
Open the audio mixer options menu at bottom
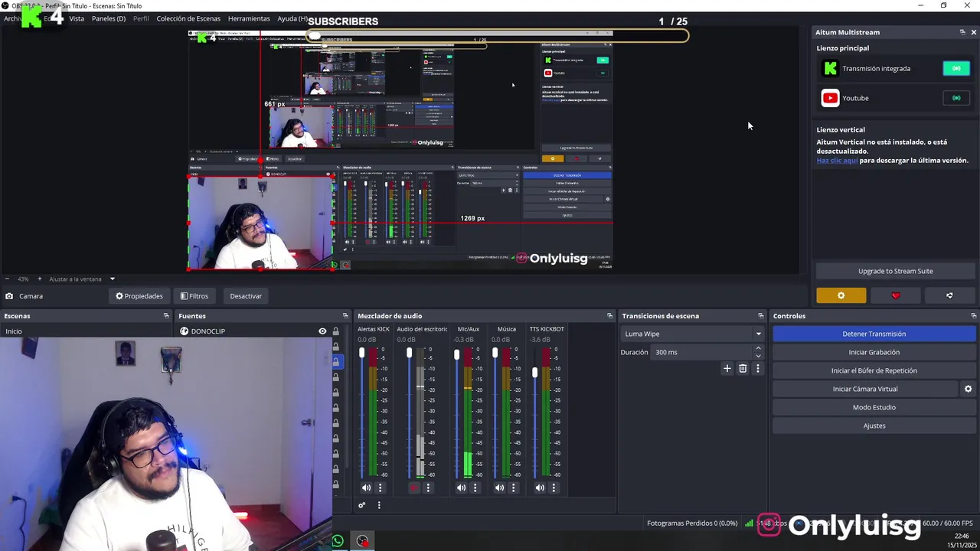click(378, 505)
